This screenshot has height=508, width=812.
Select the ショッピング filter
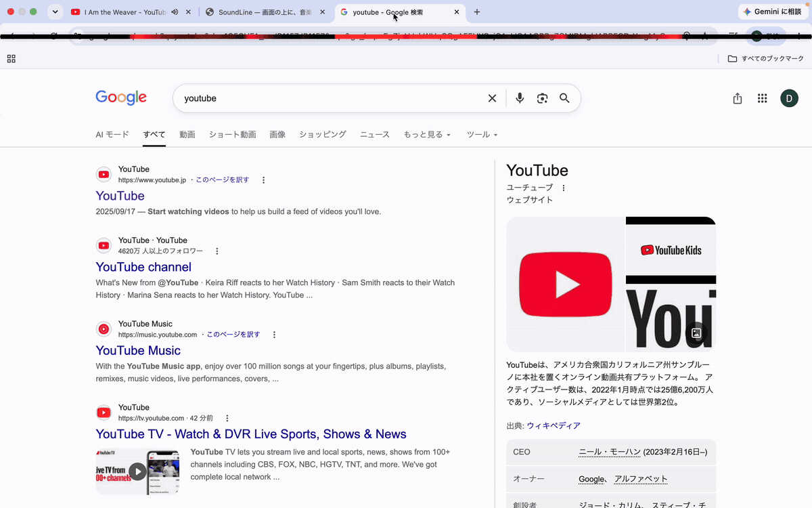(323, 135)
